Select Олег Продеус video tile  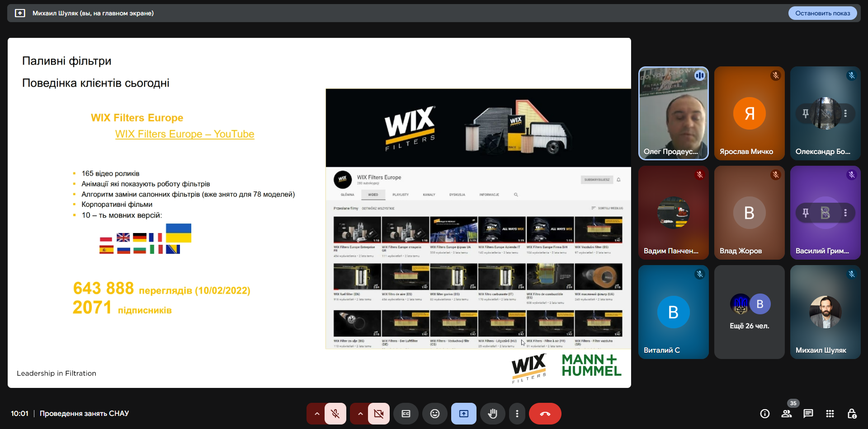click(x=674, y=113)
